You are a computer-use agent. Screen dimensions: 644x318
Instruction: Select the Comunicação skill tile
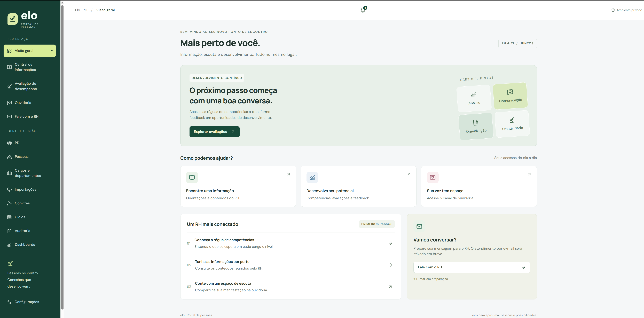[x=510, y=96]
